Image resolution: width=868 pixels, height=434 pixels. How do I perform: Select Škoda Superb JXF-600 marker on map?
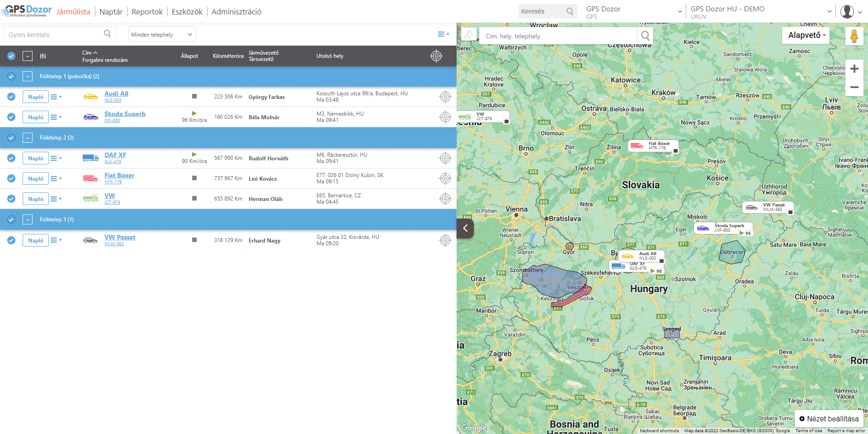click(x=723, y=228)
